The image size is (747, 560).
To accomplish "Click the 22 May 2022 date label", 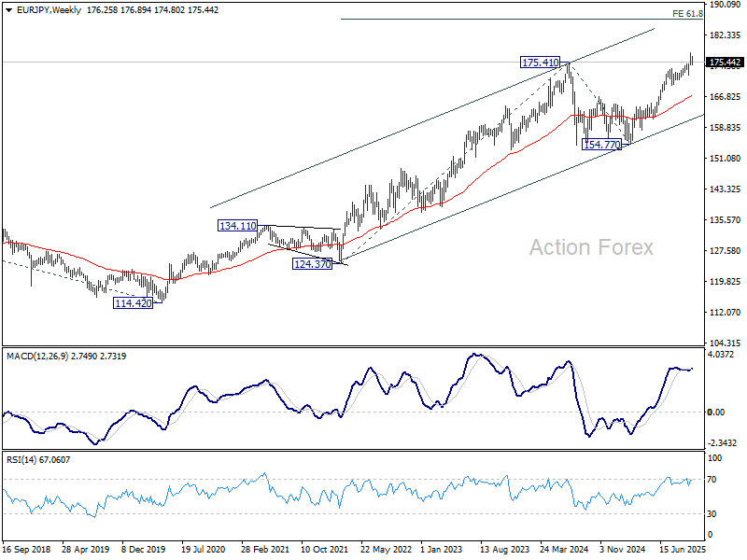I will 386,550.
